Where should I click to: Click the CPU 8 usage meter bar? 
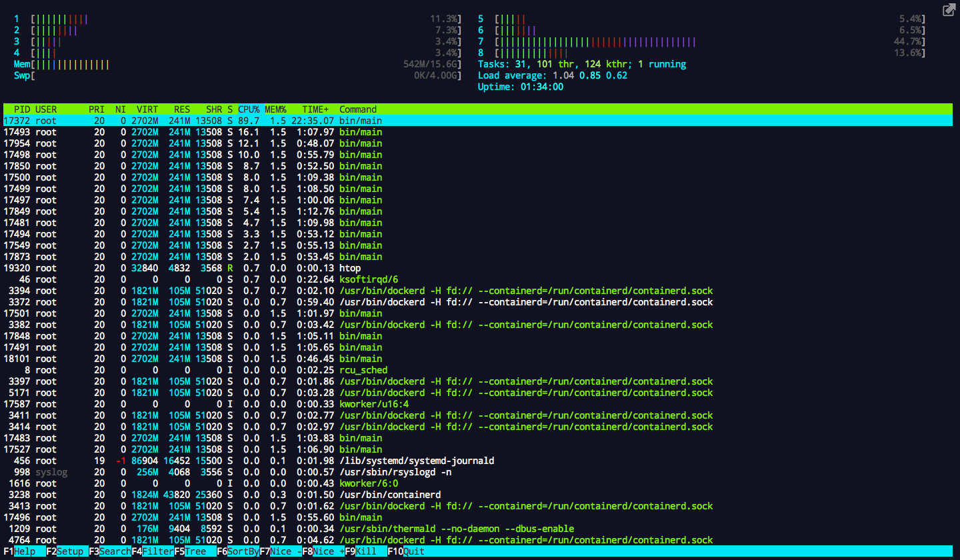702,53
